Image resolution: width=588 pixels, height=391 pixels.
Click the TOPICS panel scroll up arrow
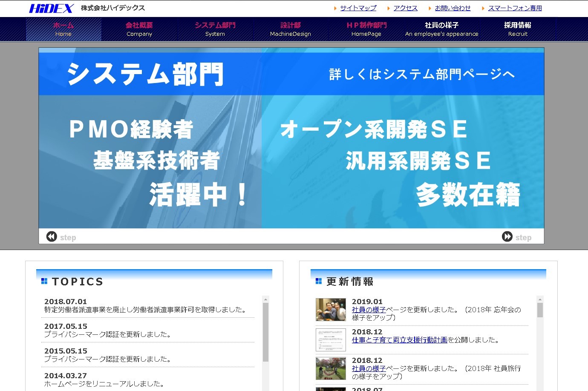pos(265,299)
